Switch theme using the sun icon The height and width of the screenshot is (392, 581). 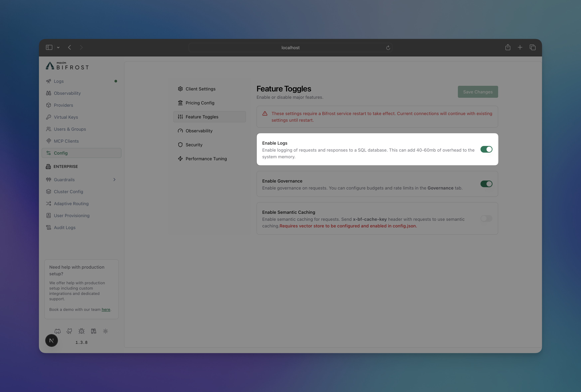(105, 331)
